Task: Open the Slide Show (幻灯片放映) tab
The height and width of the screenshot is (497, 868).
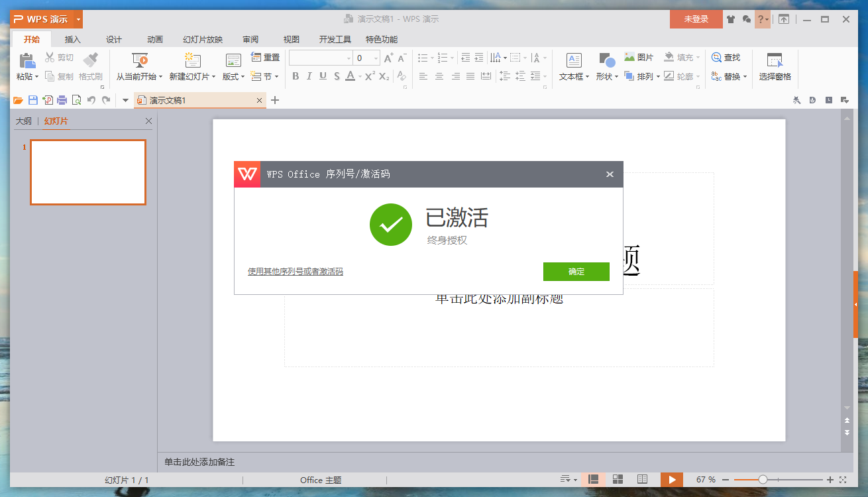Action: click(203, 40)
